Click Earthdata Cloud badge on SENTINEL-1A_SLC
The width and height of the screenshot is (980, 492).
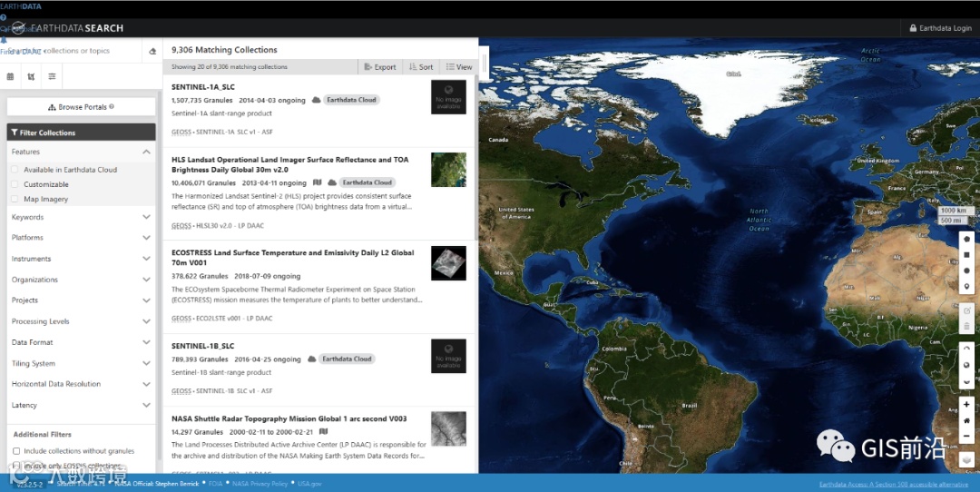pyautogui.click(x=351, y=100)
